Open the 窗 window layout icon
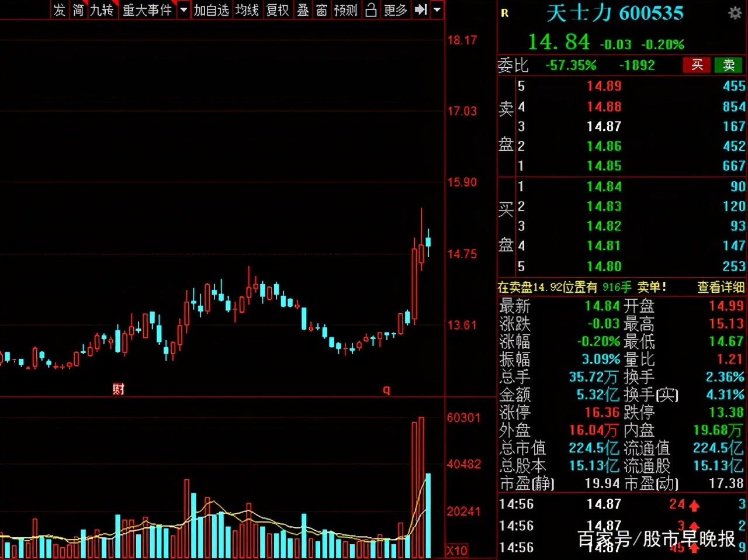 (321, 10)
